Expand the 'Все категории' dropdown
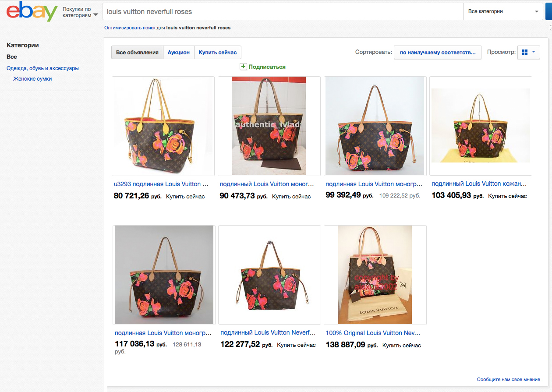 [503, 11]
